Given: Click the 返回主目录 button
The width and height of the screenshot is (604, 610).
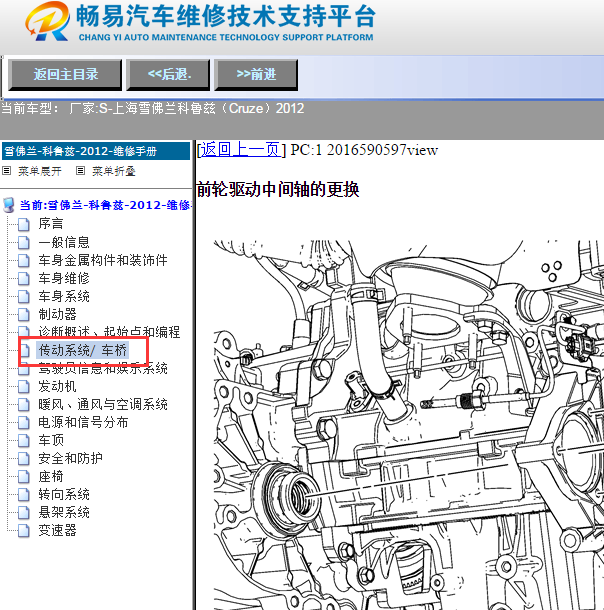Looking at the screenshot, I should [65, 75].
